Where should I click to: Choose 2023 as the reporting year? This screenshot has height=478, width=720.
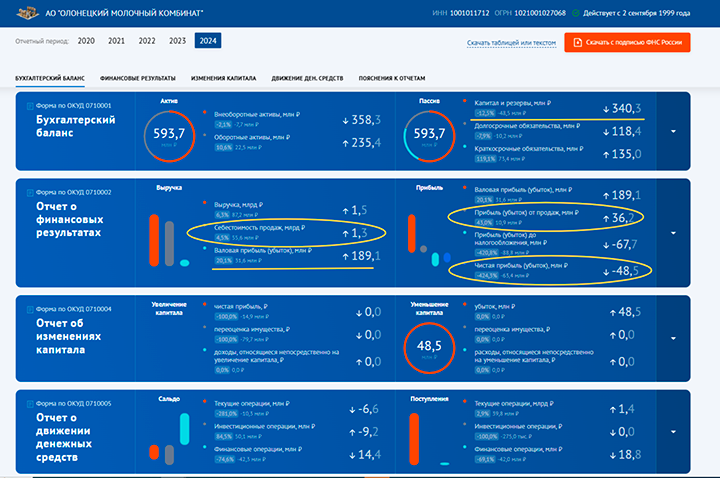coord(178,41)
